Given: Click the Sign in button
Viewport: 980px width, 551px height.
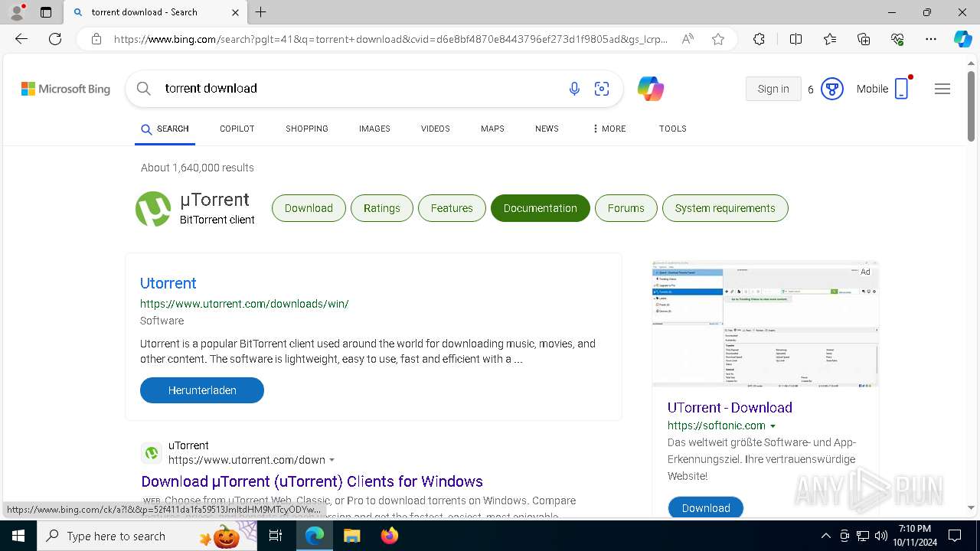Looking at the screenshot, I should (773, 89).
